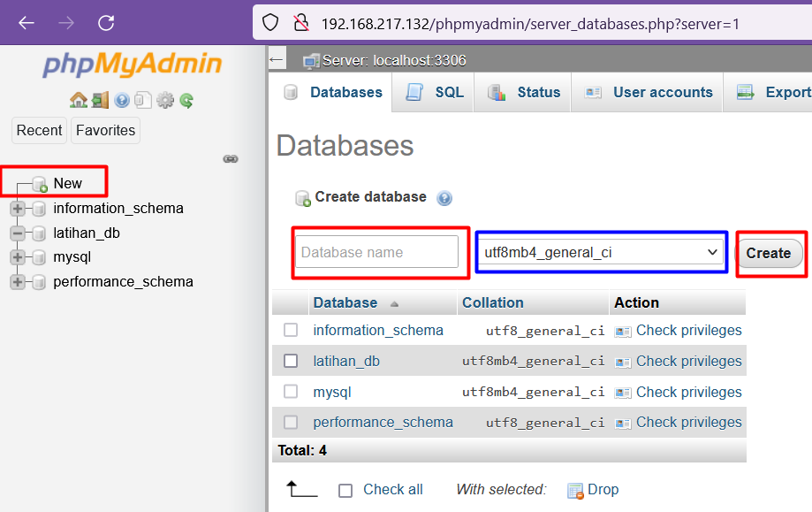
Task: Sort by the Collation column header
Action: coord(492,302)
